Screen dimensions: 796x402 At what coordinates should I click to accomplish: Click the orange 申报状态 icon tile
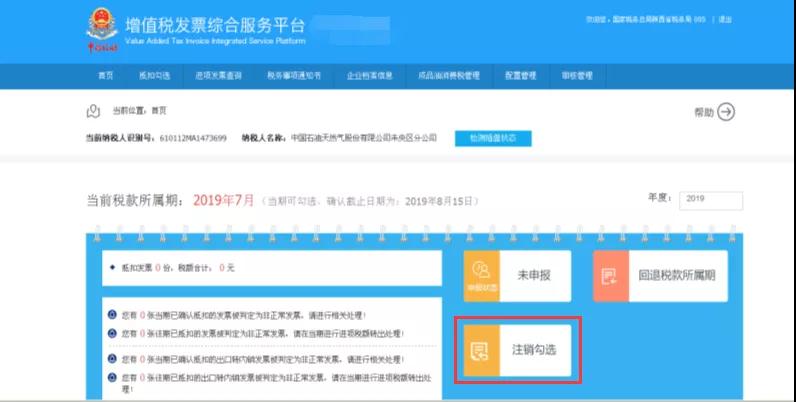[481, 276]
